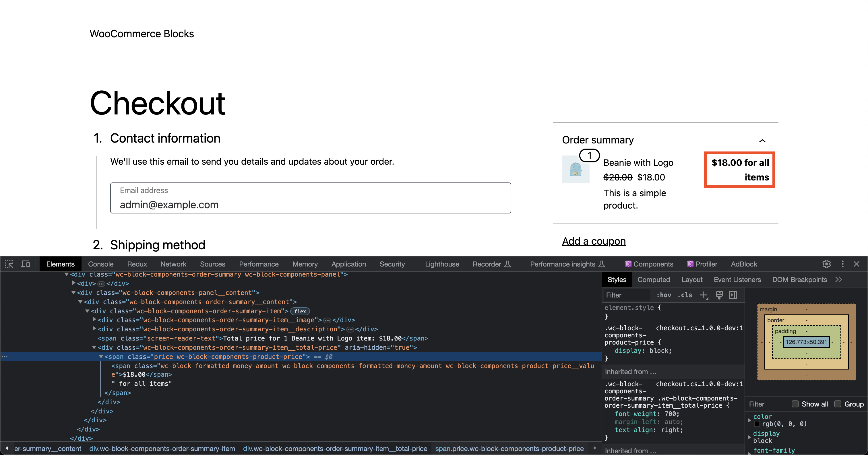This screenshot has width=868, height=455.
Task: Show more Styles panel tabs chevron
Action: click(839, 279)
